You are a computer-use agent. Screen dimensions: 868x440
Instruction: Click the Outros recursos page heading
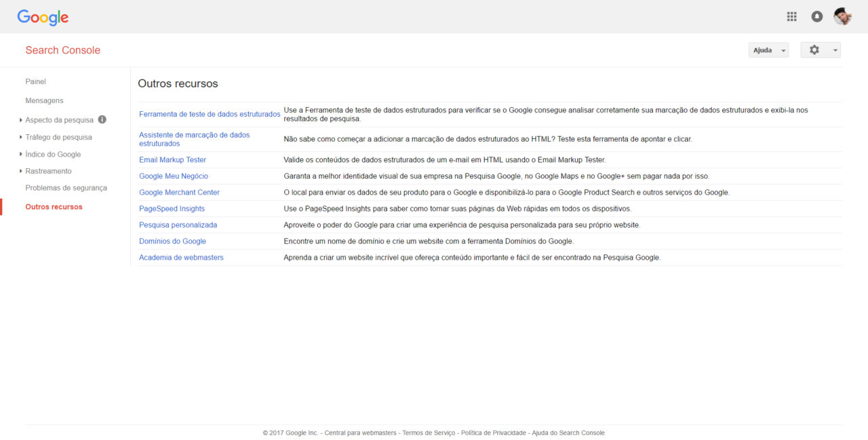click(178, 83)
